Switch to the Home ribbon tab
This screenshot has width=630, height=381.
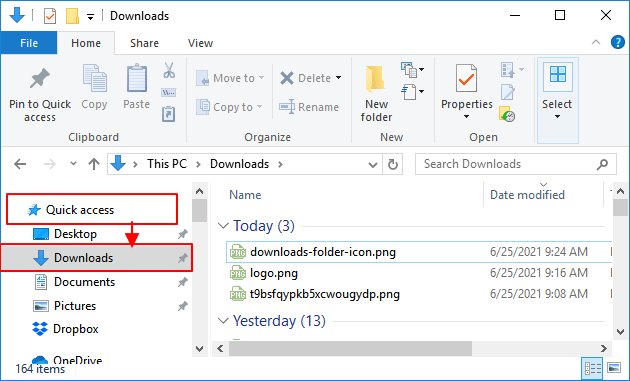(x=86, y=43)
